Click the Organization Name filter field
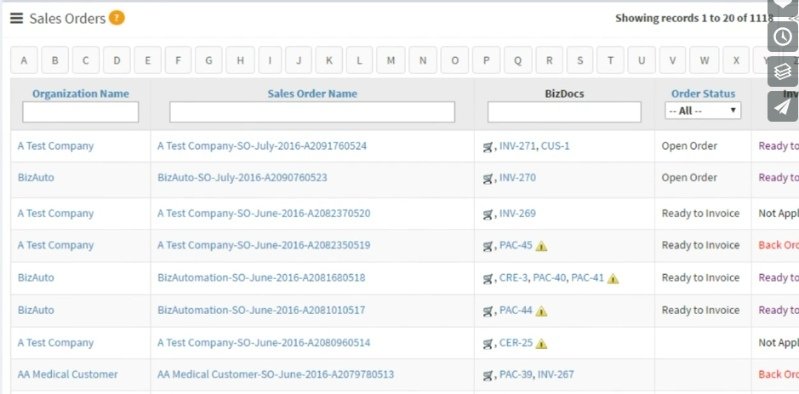This screenshot has width=799, height=394. [x=81, y=112]
